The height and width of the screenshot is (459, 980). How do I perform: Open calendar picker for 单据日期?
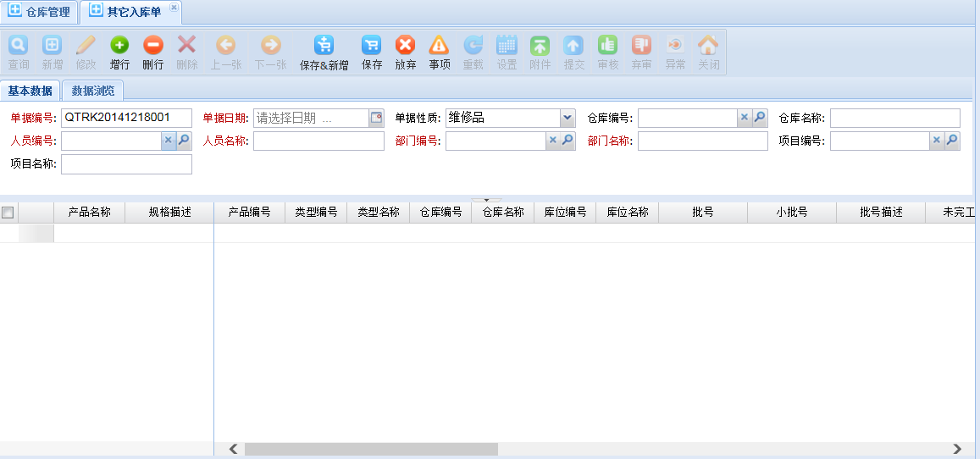pos(376,119)
